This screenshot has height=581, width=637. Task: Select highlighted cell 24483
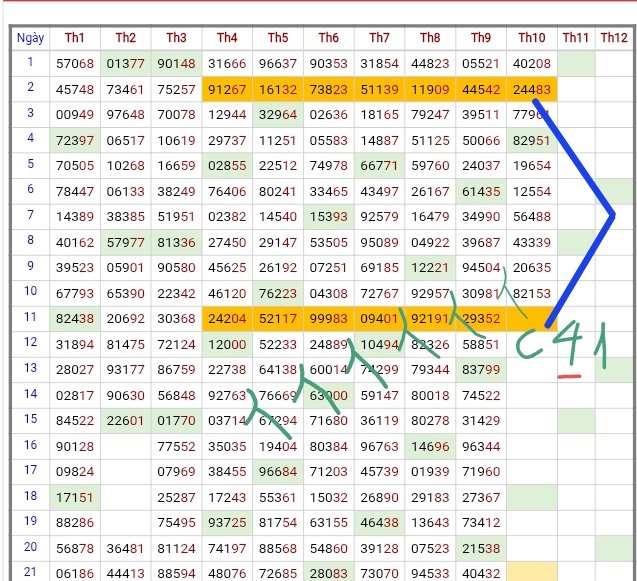tap(532, 89)
